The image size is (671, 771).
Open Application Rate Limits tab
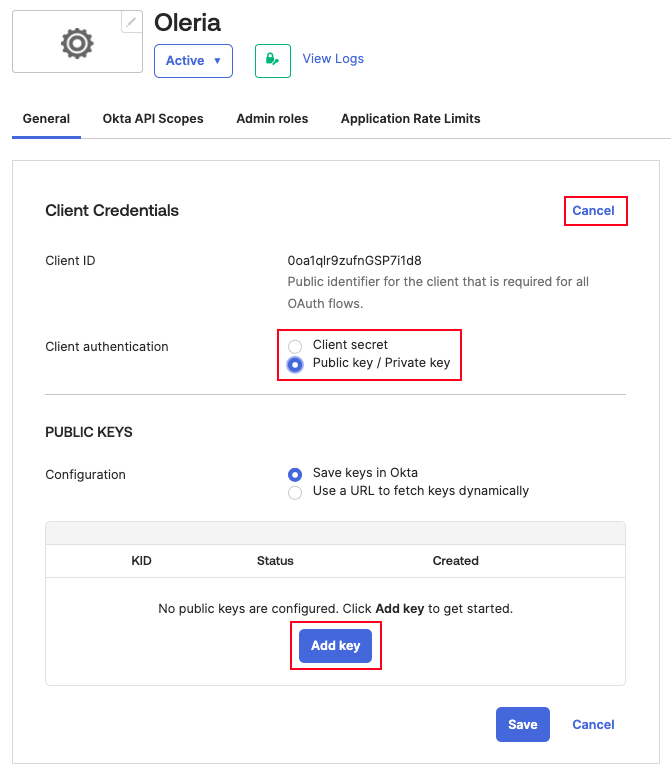click(x=410, y=119)
